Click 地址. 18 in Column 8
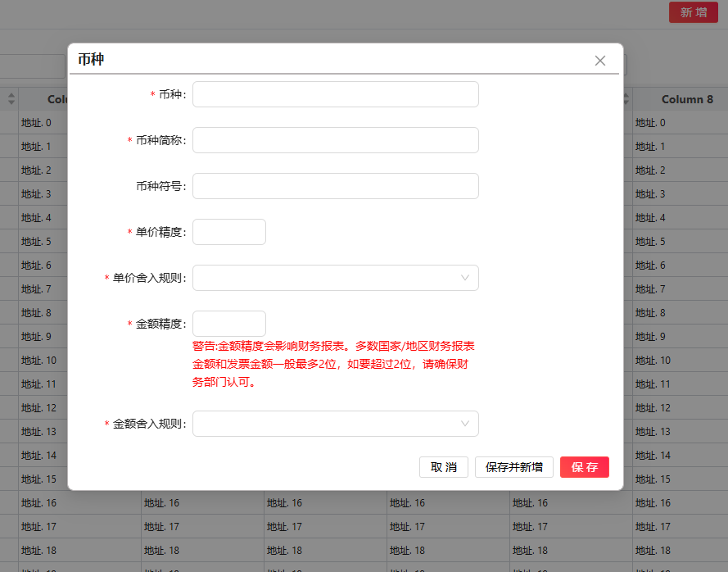The image size is (728, 572). 653,550
